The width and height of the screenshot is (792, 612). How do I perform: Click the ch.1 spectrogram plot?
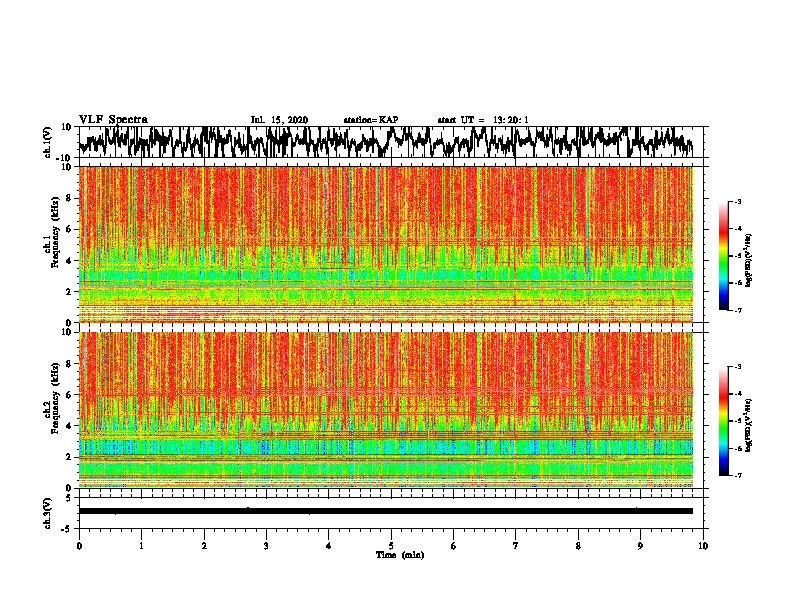pyautogui.click(x=386, y=244)
